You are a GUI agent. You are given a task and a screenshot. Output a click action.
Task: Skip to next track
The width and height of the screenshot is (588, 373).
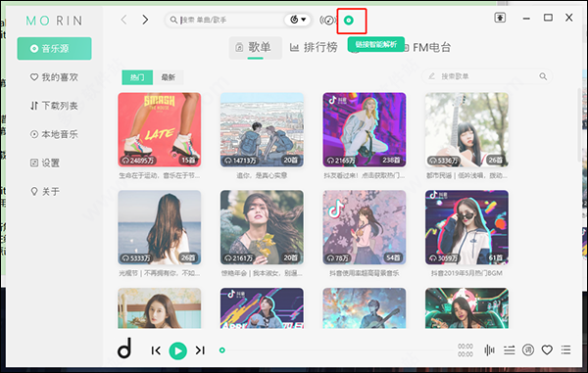(200, 350)
